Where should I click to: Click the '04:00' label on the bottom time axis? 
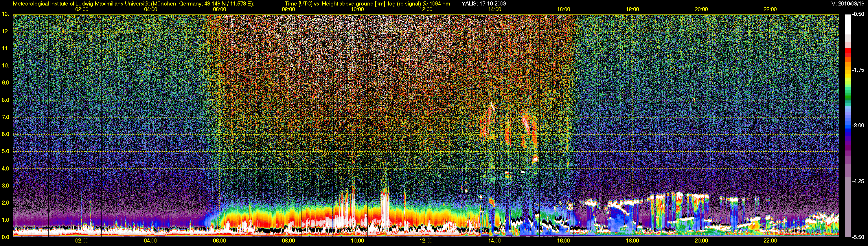point(151,241)
